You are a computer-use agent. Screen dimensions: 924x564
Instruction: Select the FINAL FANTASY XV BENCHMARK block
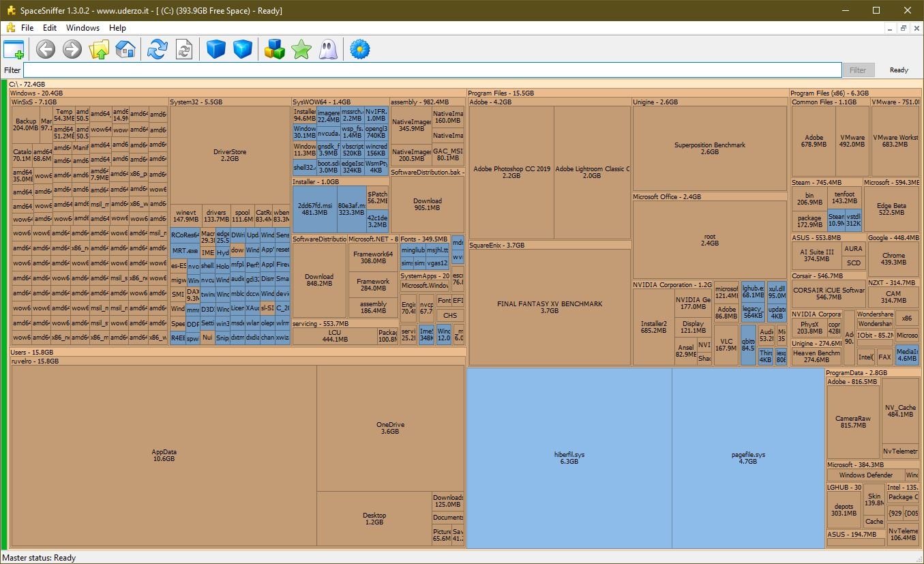[x=550, y=307]
